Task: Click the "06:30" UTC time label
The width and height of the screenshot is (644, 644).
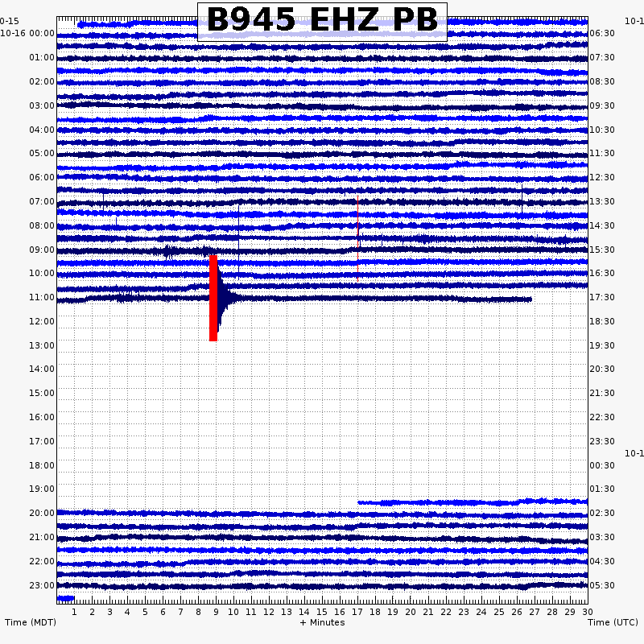Action: point(602,33)
